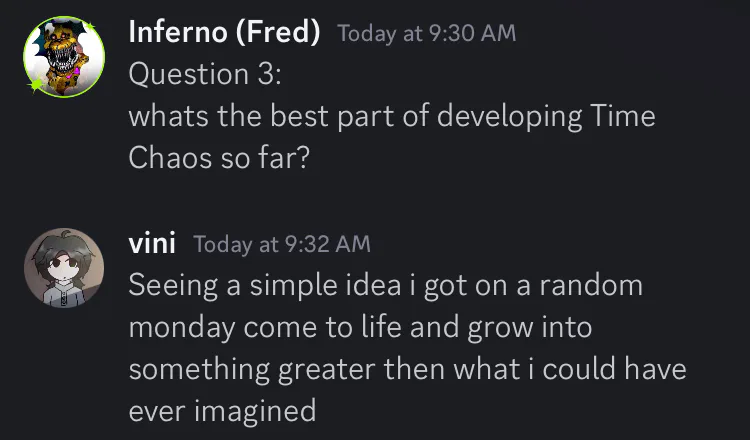Click the 'ever imagined' final message line
The image size is (750, 440).
(x=222, y=411)
